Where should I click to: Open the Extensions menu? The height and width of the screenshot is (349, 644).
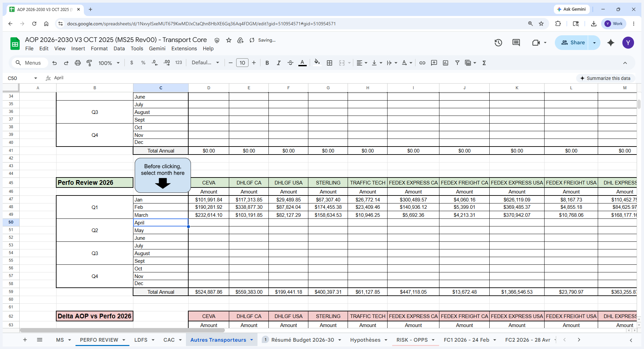tap(184, 49)
